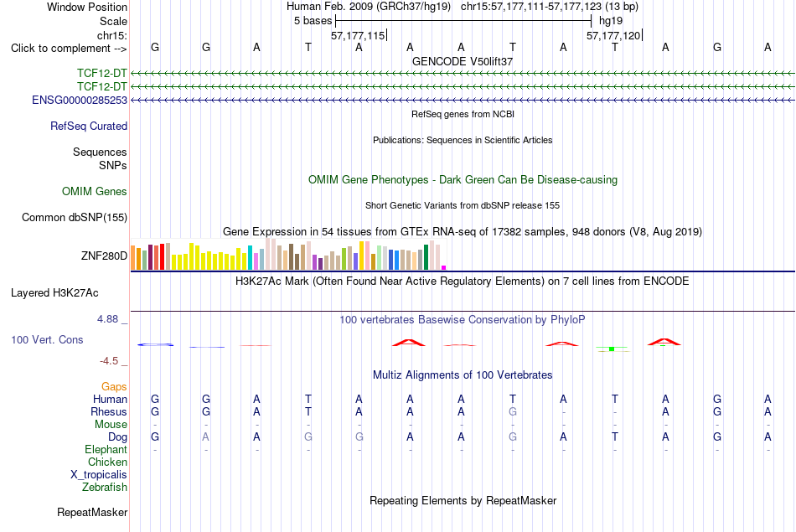Select the Elephant species row label
The height and width of the screenshot is (532, 796).
click(x=106, y=450)
